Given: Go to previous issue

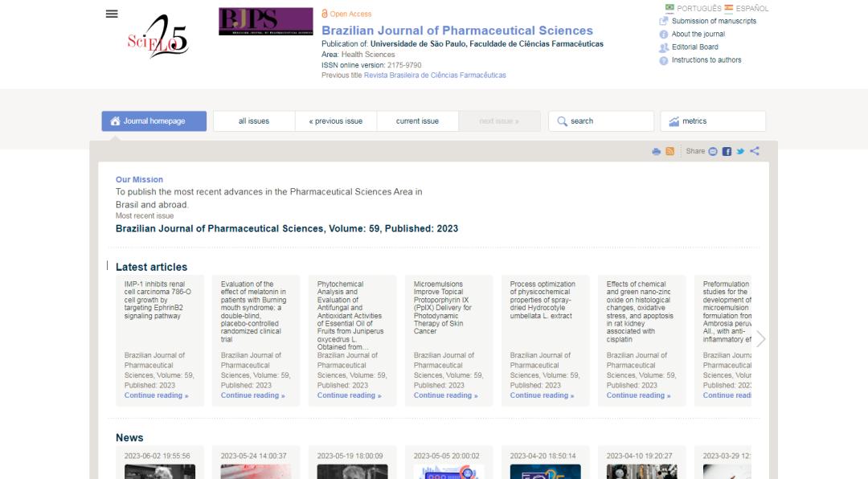Looking at the screenshot, I should point(336,121).
